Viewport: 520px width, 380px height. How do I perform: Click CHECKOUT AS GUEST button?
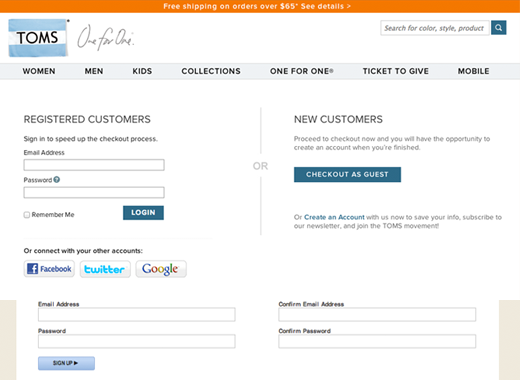coord(347,174)
